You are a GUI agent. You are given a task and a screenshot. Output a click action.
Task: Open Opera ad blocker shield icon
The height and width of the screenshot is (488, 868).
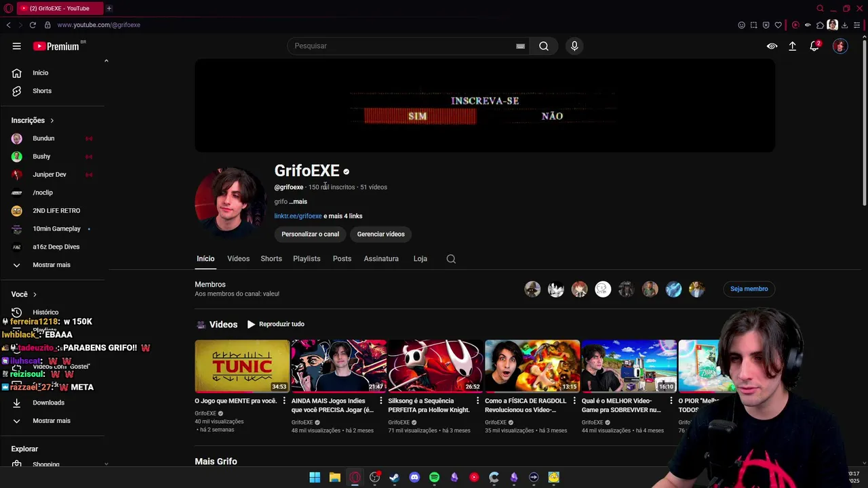(766, 25)
